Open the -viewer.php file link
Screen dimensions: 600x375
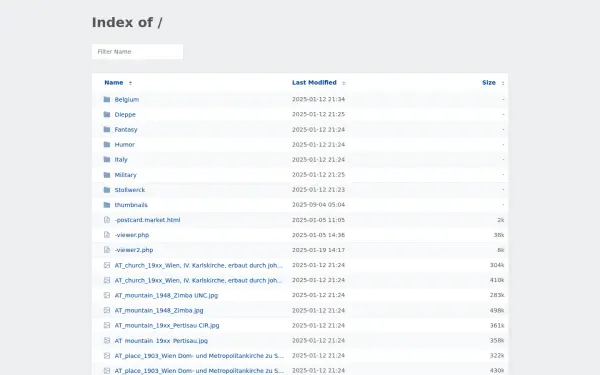(132, 235)
